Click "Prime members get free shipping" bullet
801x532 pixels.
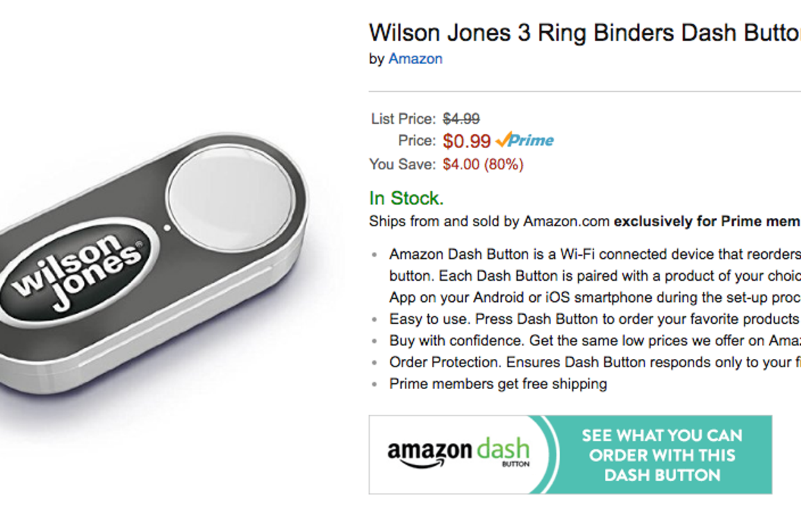click(498, 384)
